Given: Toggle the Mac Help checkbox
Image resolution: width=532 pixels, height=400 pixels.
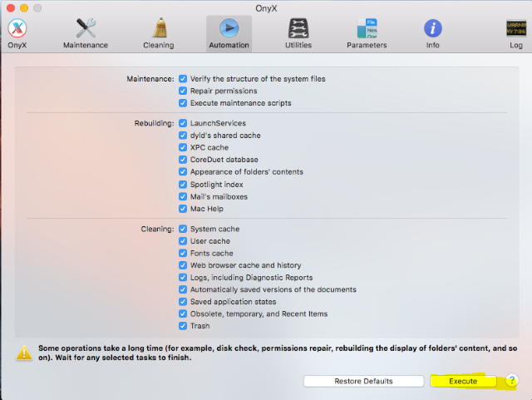Looking at the screenshot, I should click(x=183, y=209).
